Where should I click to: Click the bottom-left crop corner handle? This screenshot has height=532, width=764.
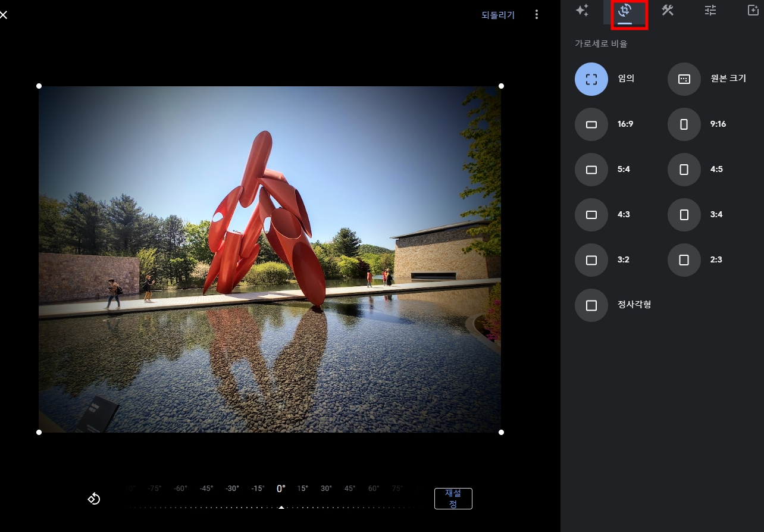point(39,432)
